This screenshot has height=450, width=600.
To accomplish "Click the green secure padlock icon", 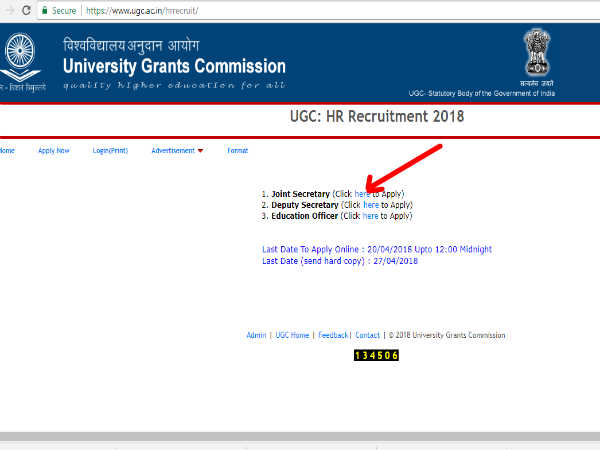I will click(44, 10).
